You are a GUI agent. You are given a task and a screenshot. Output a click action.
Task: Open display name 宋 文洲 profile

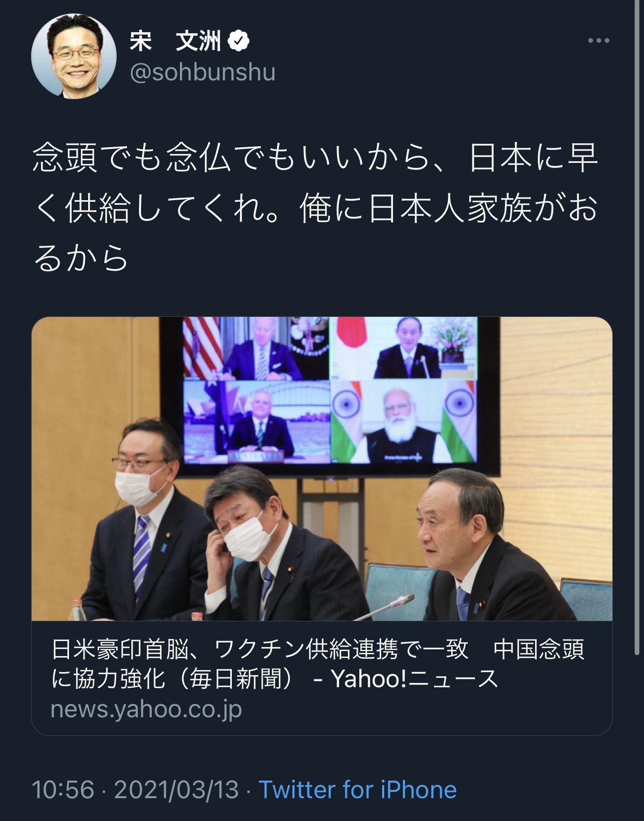click(176, 41)
